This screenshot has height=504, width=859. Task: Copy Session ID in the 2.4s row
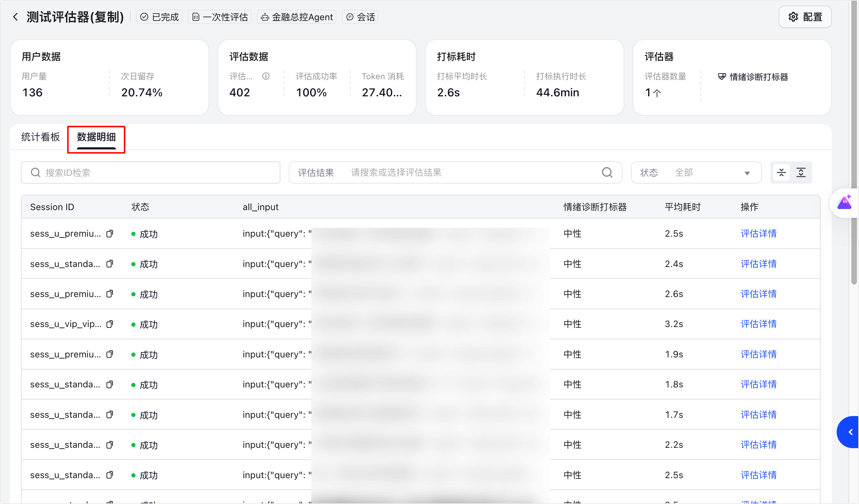(x=110, y=264)
